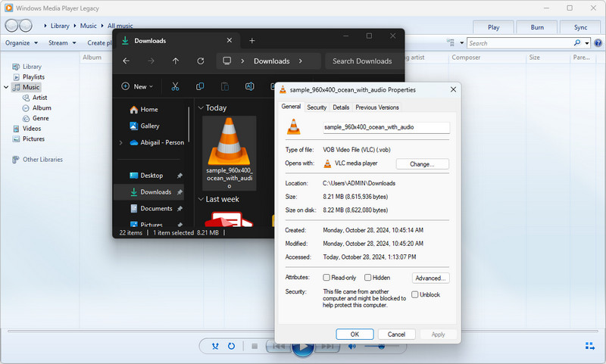Open the Stream menu
This screenshot has width=606, height=364.
coord(62,43)
